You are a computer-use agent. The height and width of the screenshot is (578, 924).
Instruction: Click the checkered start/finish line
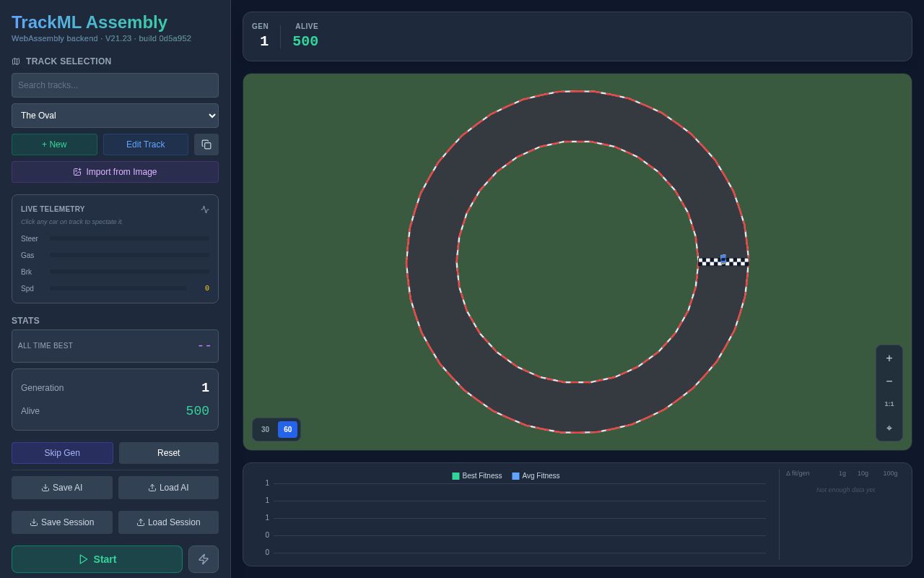[x=723, y=262]
